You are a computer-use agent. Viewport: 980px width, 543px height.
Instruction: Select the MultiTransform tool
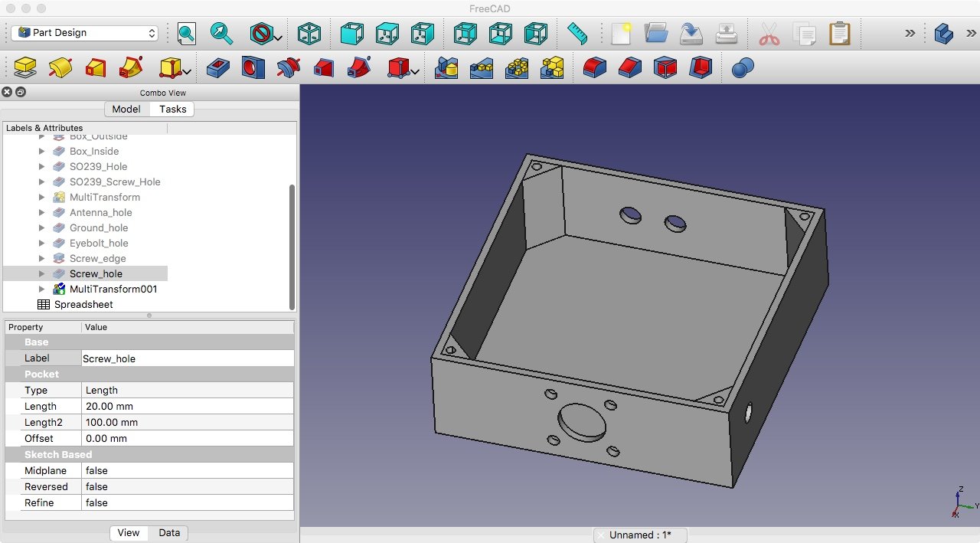(552, 67)
